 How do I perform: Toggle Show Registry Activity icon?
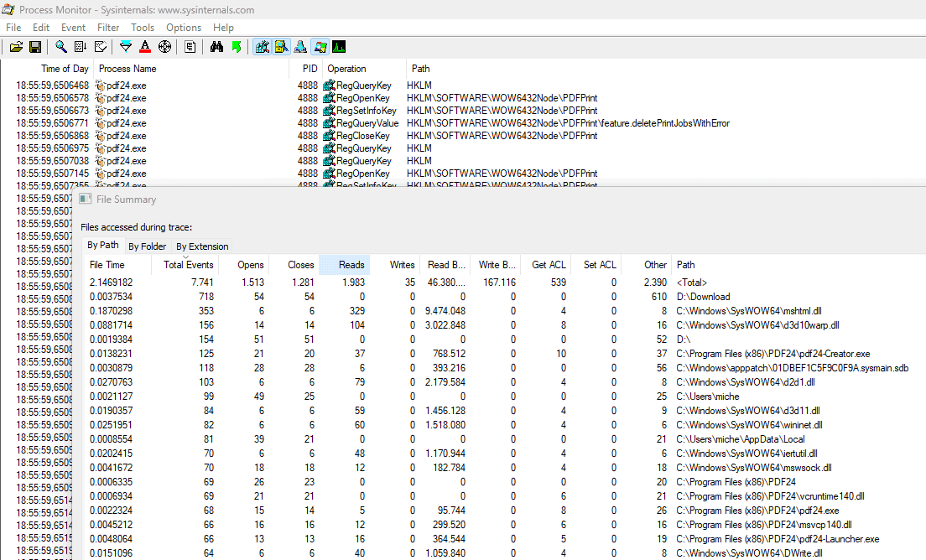(263, 47)
